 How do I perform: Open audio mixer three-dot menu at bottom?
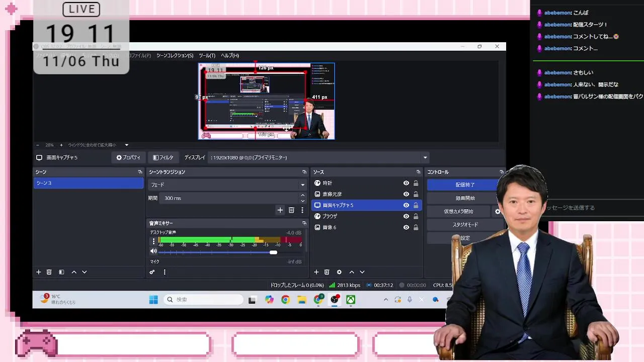coord(165,272)
